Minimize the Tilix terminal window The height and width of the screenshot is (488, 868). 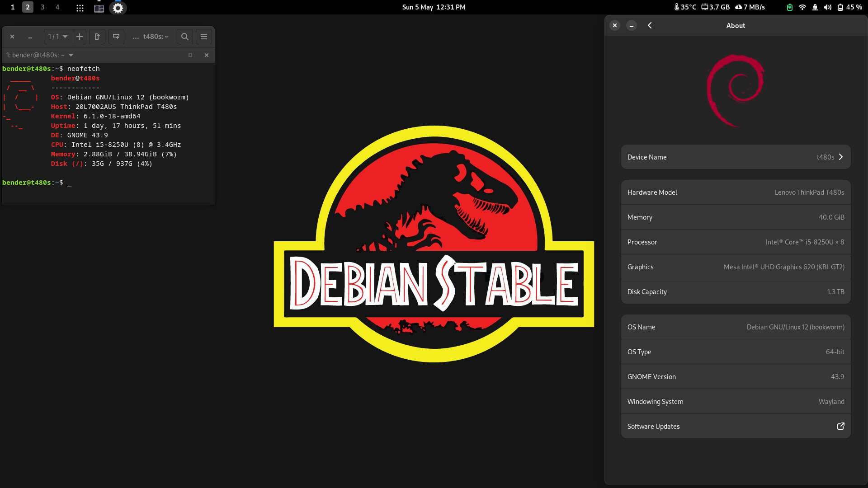coord(30,37)
